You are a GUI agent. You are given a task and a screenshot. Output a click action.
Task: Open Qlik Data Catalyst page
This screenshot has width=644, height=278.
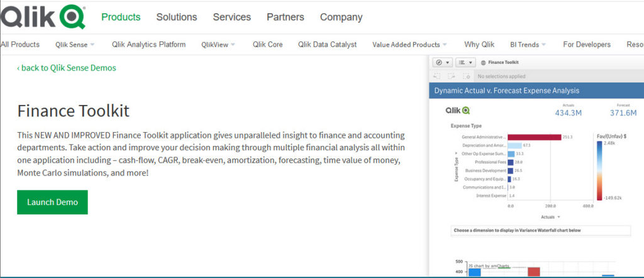[327, 45]
